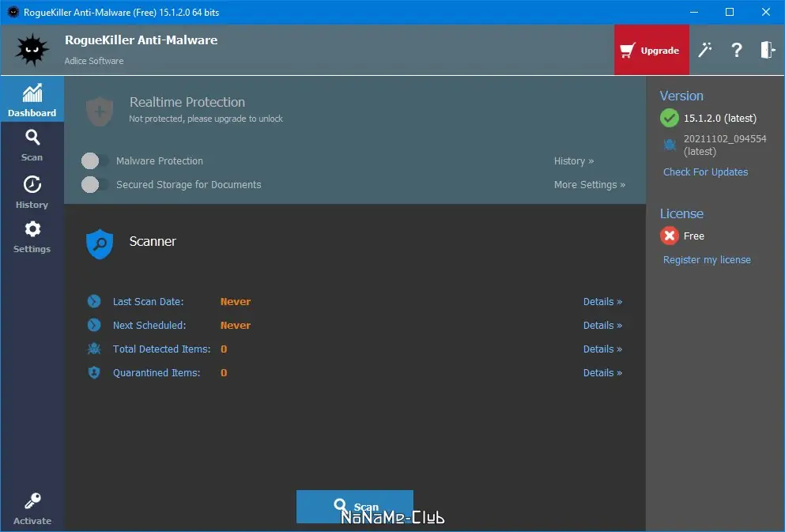Click the Last Scan Date arrow icon
Image resolution: width=785 pixels, height=532 pixels.
pyautogui.click(x=94, y=301)
